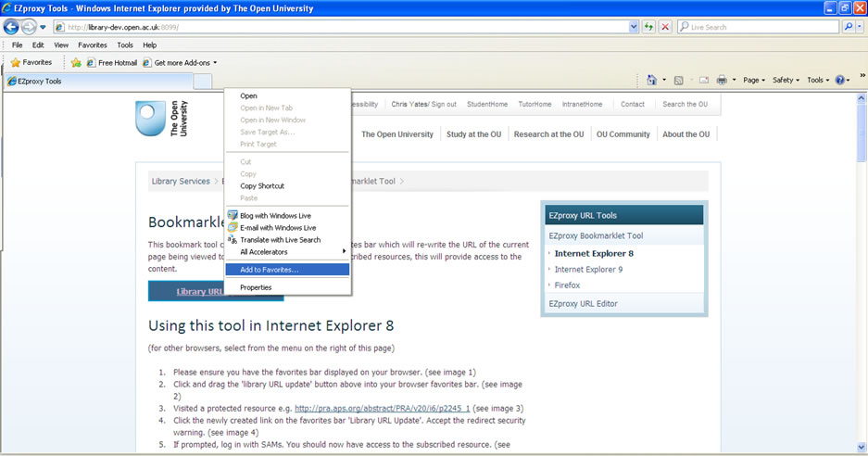Open EZproxy URL Editor sidebar link
This screenshot has height=456, width=868.
point(583,304)
